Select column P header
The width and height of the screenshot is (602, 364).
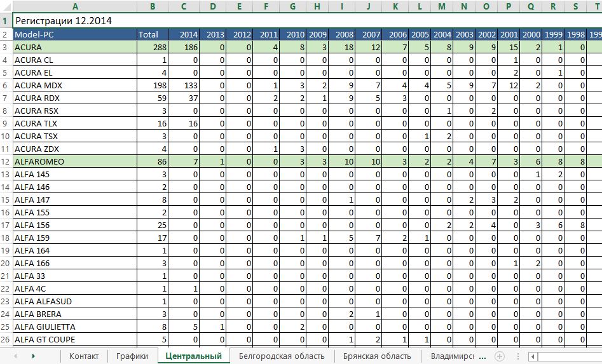tap(509, 6)
